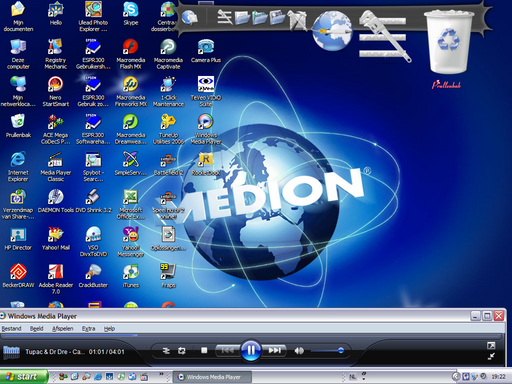Open Camera Plus desktop icon

click(x=206, y=51)
